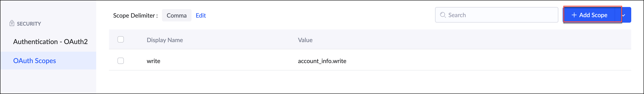Select the write scope display name
Screen dimensions: 644x94
coord(153,61)
